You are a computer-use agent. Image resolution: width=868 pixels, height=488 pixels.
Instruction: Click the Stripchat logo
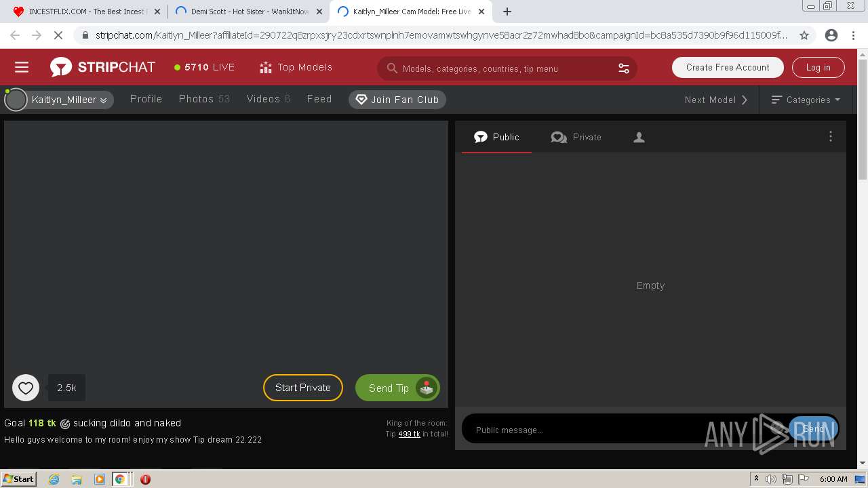[102, 67]
